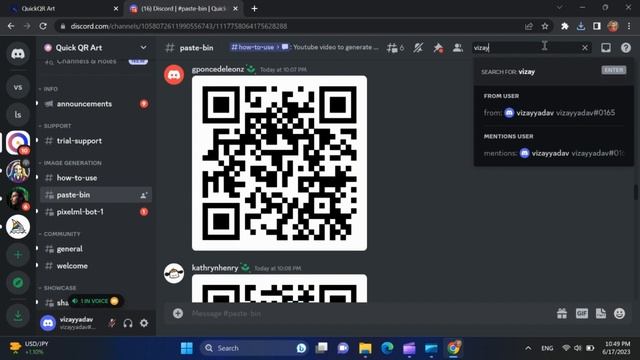640x360 pixels.
Task: Open a new browser tab
Action: pyautogui.click(x=254, y=9)
